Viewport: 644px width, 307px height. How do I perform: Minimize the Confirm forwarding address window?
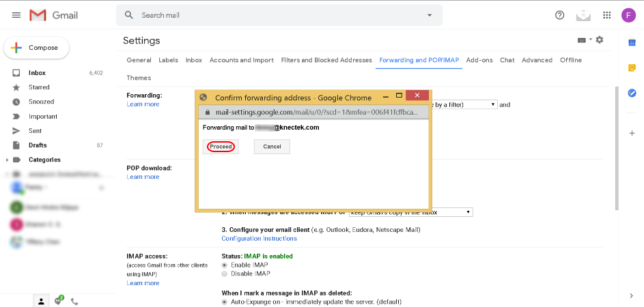click(386, 97)
